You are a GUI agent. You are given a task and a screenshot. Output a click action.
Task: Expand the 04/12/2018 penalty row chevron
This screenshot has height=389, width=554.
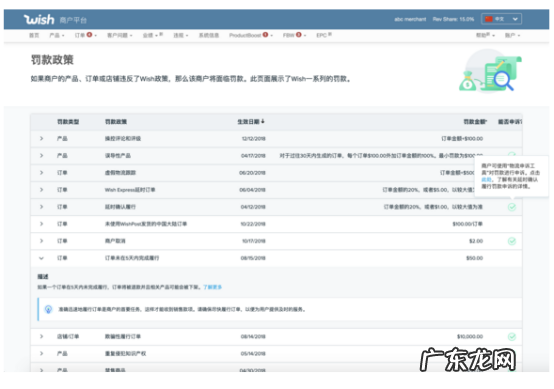41,207
